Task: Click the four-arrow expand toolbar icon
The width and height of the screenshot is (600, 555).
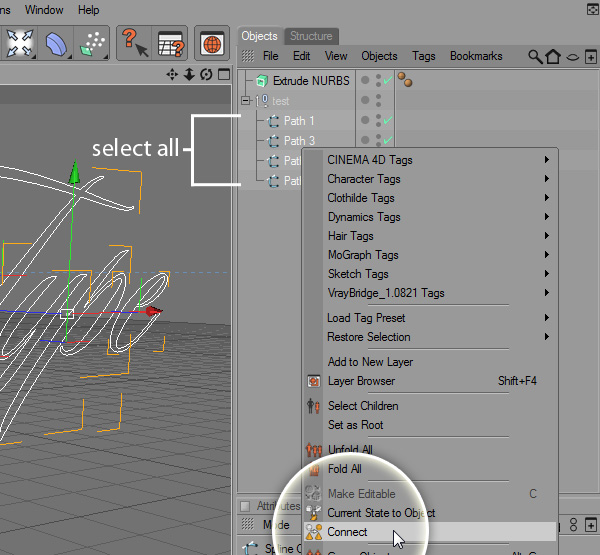Action: click(20, 43)
